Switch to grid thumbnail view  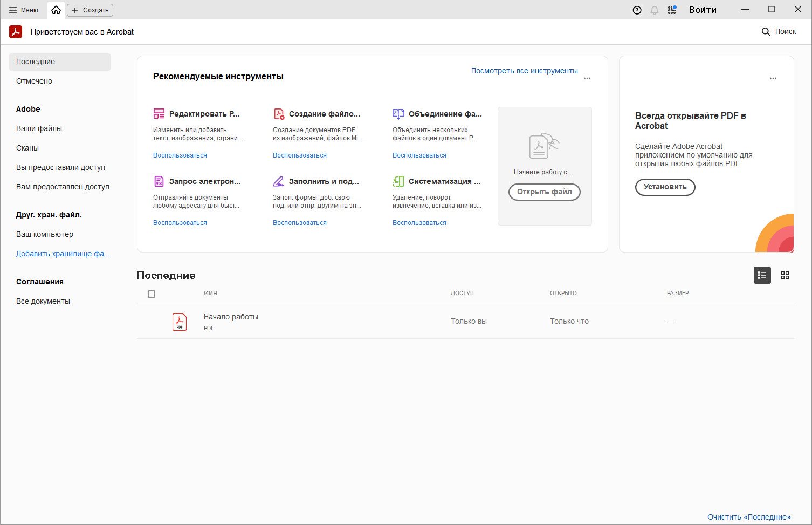[785, 275]
